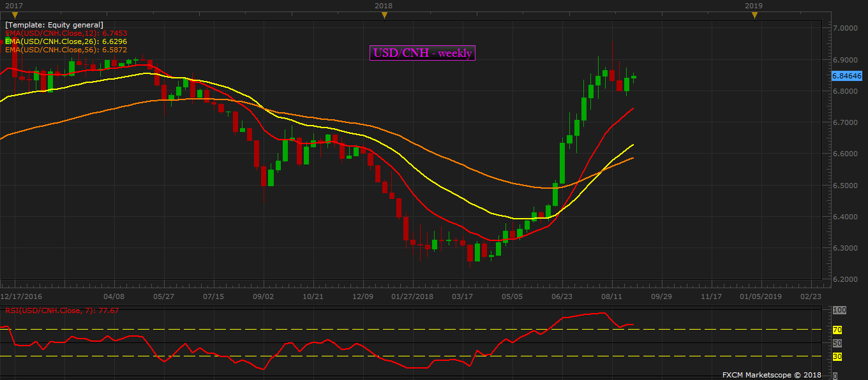This screenshot has width=868, height=380.
Task: Click the yellow RSI 70 level marker
Action: [837, 330]
